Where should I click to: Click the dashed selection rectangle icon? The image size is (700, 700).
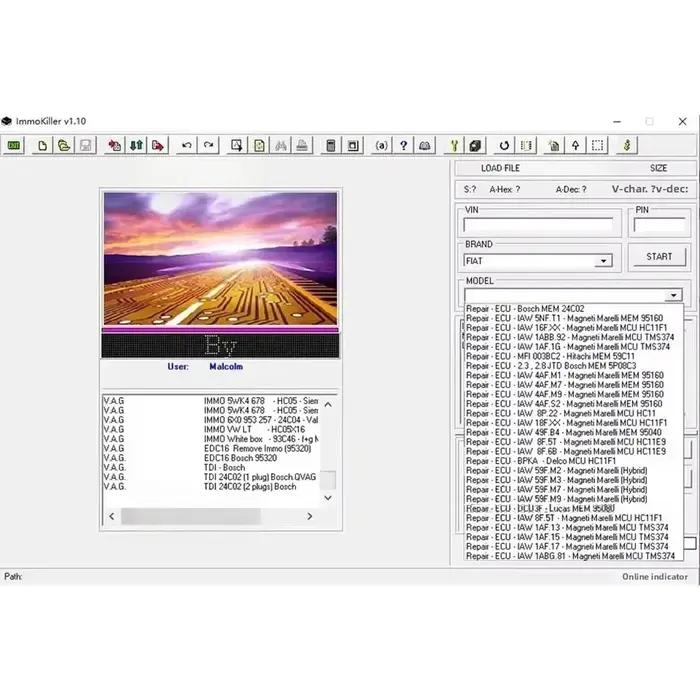(x=597, y=146)
